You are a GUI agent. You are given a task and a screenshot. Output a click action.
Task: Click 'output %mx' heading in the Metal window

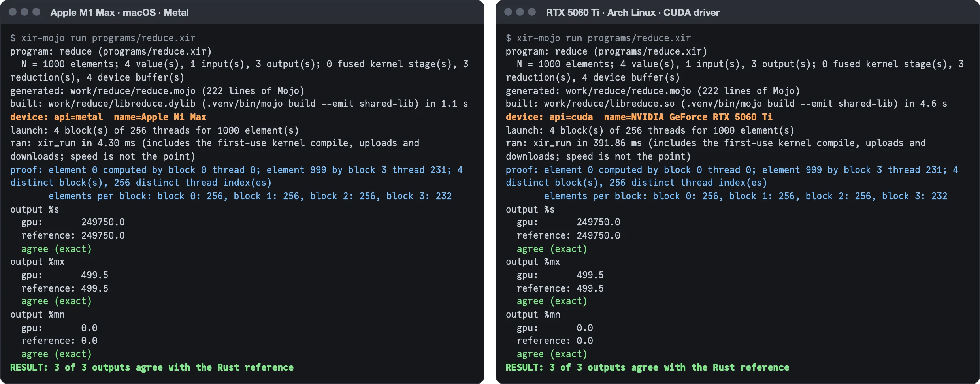[x=38, y=262]
